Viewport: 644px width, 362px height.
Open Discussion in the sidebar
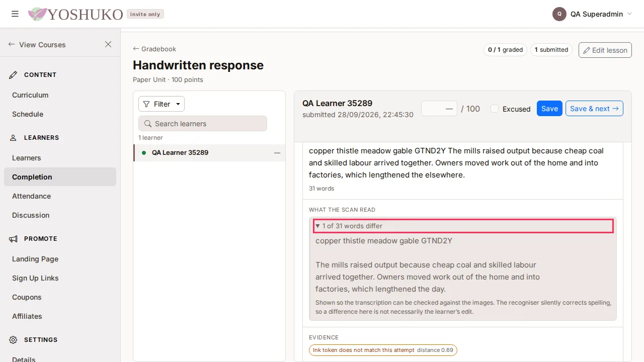point(60,215)
